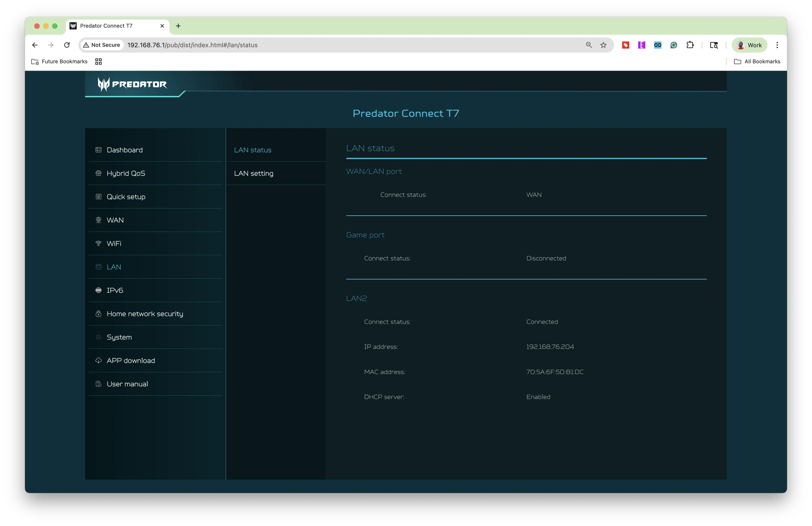Go back with browser back arrow
This screenshot has height=526, width=812.
pos(35,45)
